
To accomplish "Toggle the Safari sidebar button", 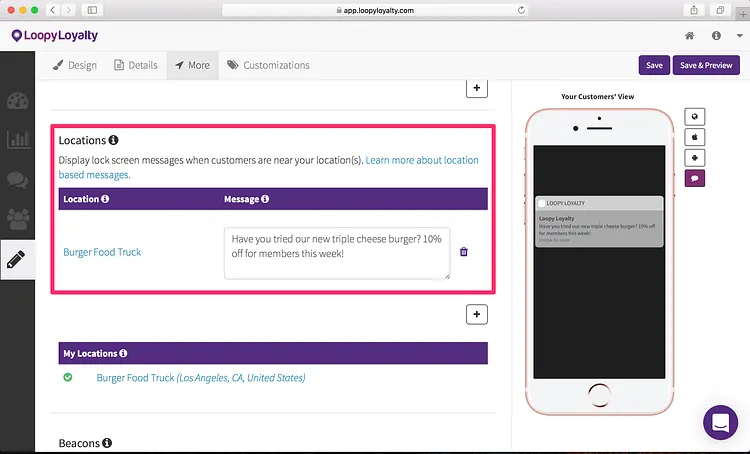I will coord(92,10).
